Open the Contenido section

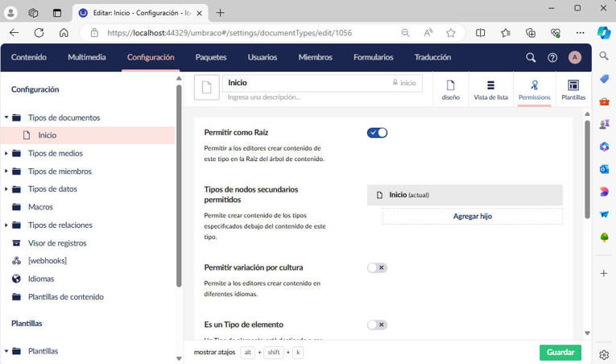29,57
